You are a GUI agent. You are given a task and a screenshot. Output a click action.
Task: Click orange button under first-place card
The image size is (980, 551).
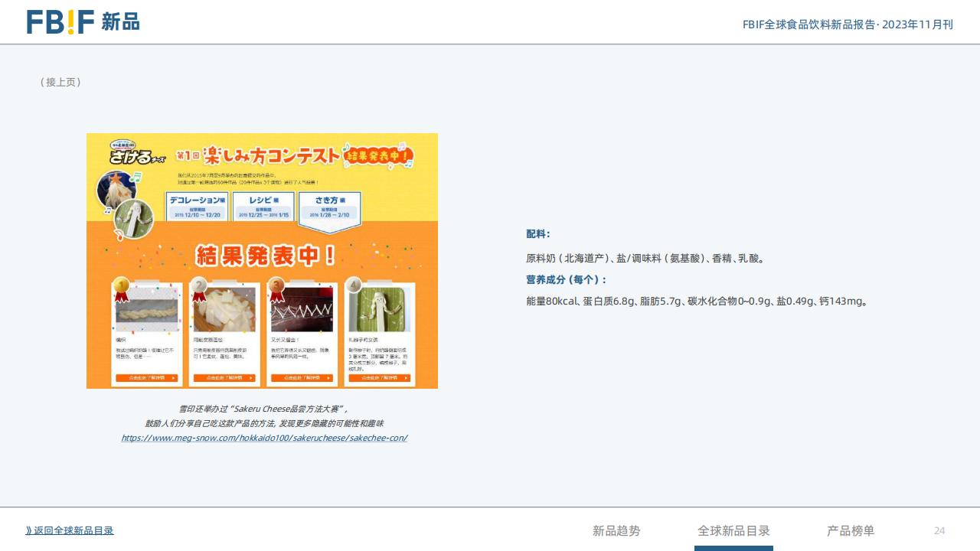click(x=147, y=378)
